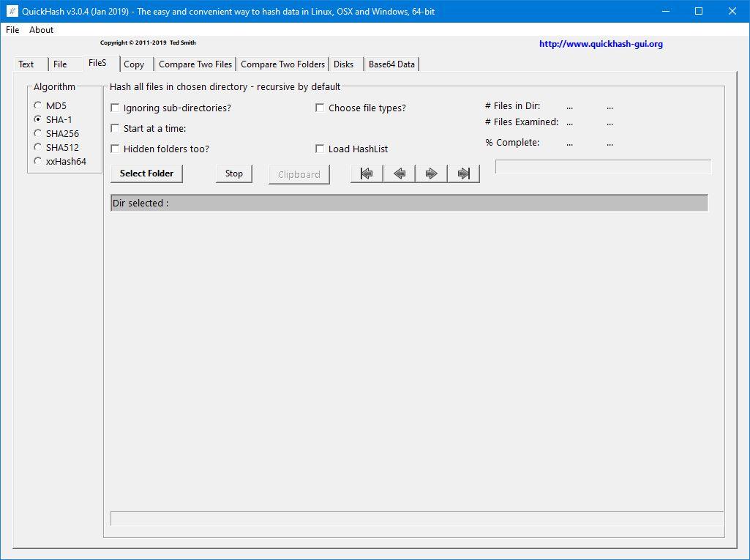Viewport: 750px width, 560px height.
Task: Click the Select Folder button
Action: pyautogui.click(x=146, y=173)
